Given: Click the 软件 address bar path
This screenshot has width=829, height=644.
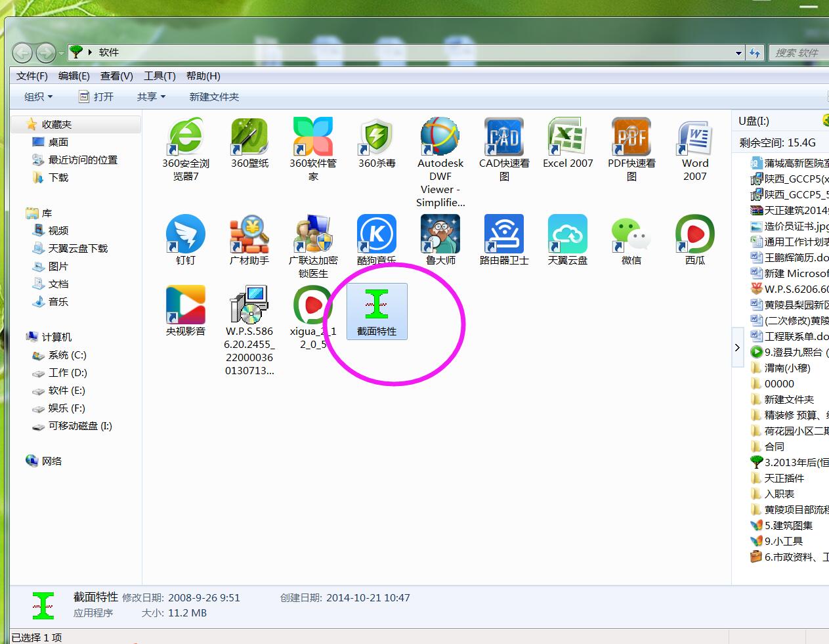Looking at the screenshot, I should click(109, 53).
